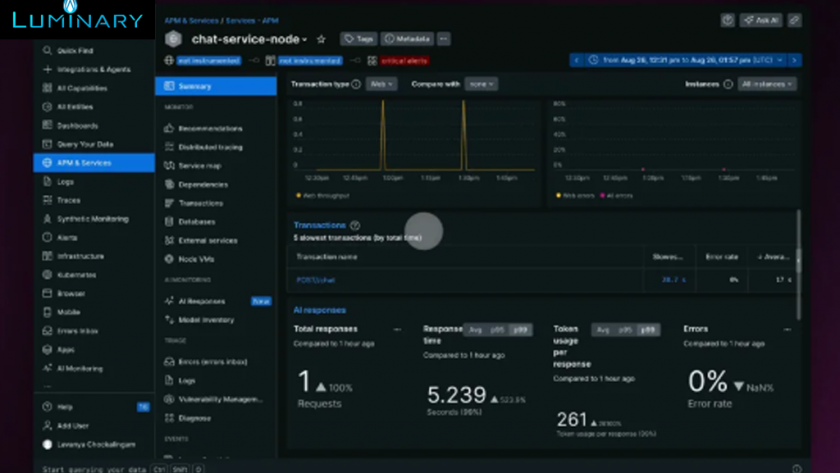The image size is (840, 473).
Task: Switch Response time to Avg
Action: click(x=476, y=330)
